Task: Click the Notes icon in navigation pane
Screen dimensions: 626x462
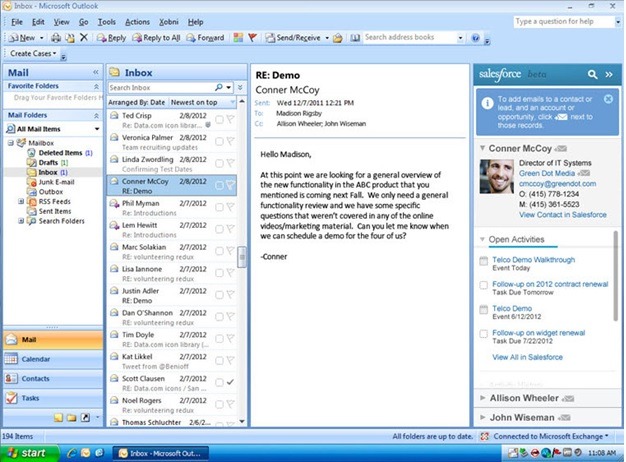Action: pyautogui.click(x=58, y=418)
